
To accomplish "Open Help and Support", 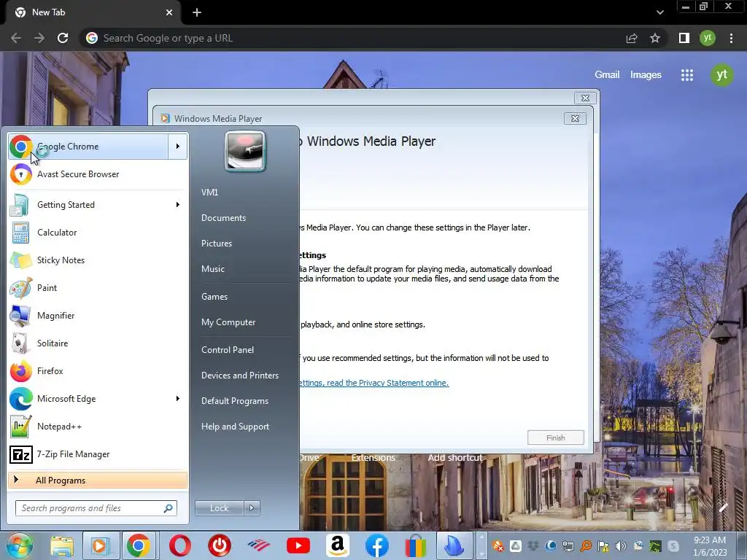I will 236,427.
